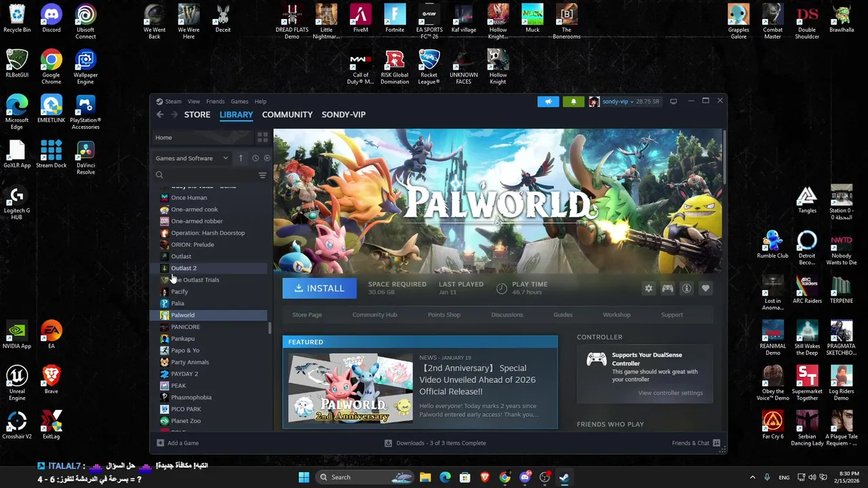The height and width of the screenshot is (488, 868).
Task: Click View controller settings link
Action: tap(670, 393)
